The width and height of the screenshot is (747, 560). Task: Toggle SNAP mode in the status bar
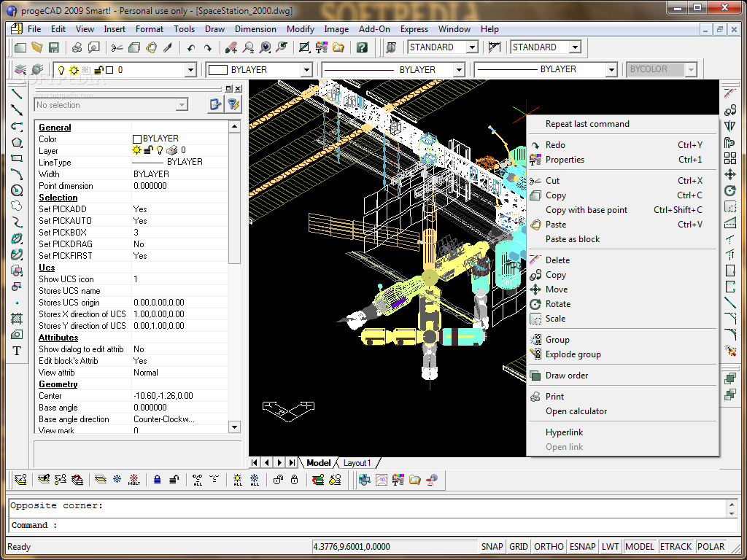(492, 547)
